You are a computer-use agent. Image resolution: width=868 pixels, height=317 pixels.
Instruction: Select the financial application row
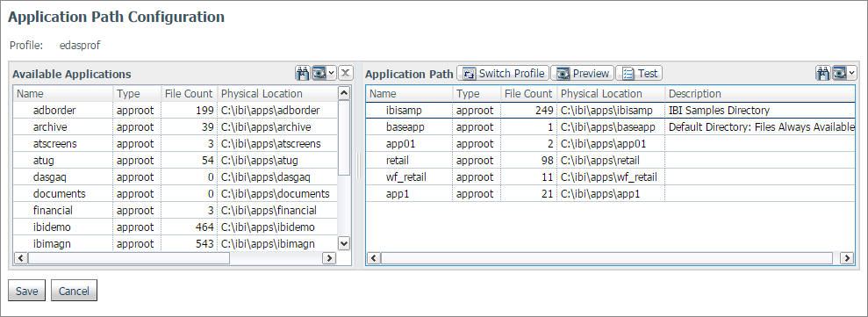point(175,211)
